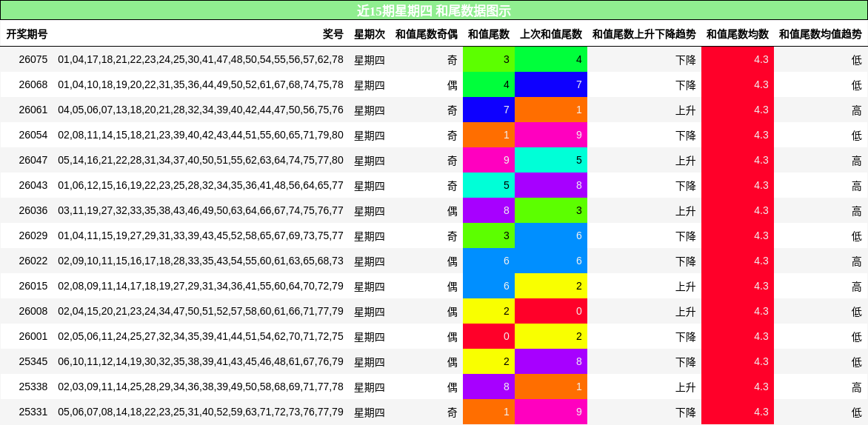Click the 上次和值尾数 column header

[x=551, y=34]
